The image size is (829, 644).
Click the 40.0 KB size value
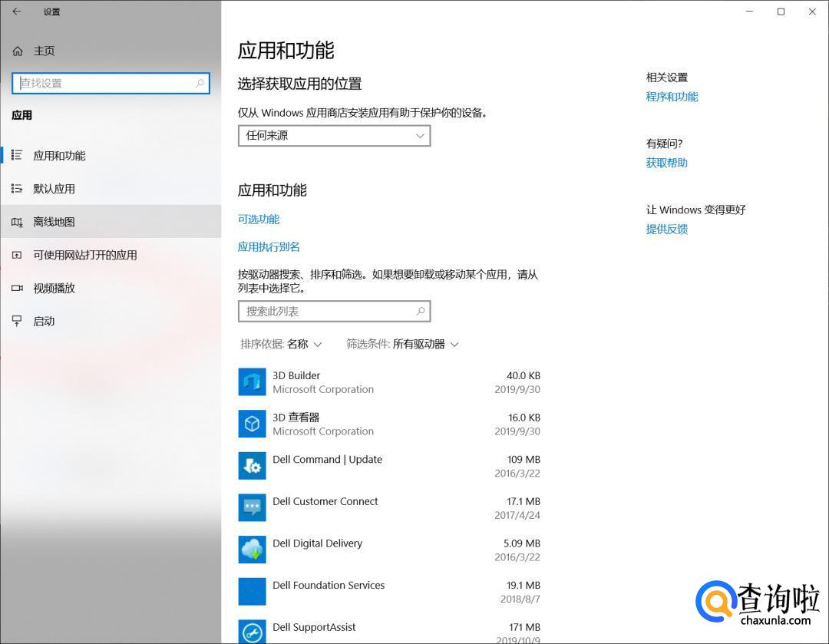tap(523, 375)
